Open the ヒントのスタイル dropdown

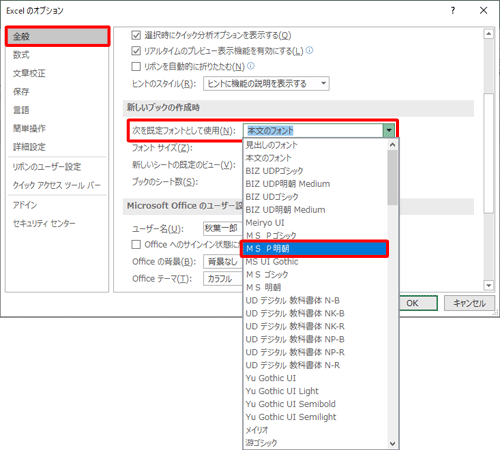(266, 84)
